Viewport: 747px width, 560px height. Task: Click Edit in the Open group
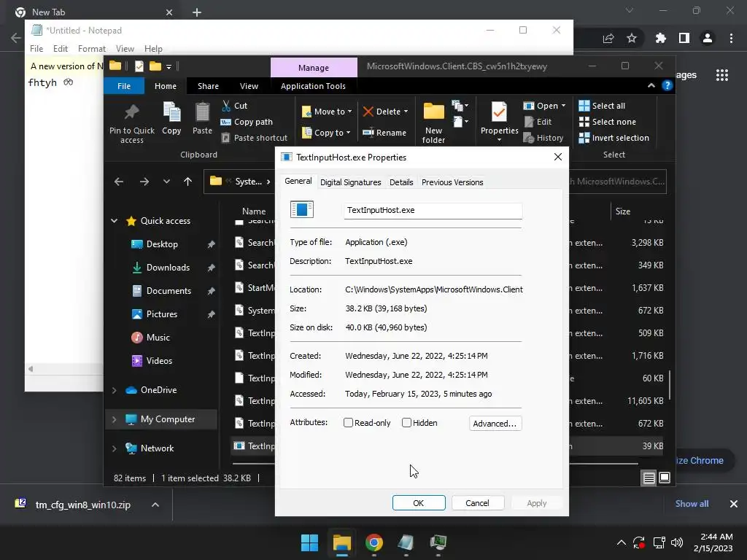538,122
